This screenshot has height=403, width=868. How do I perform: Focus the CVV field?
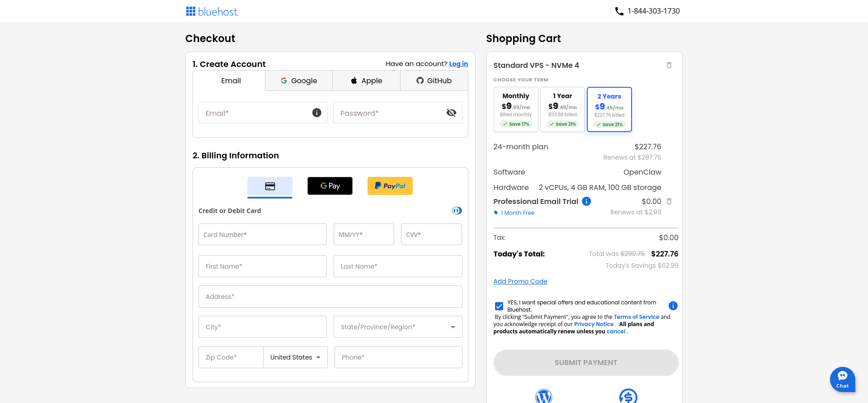coord(431,234)
